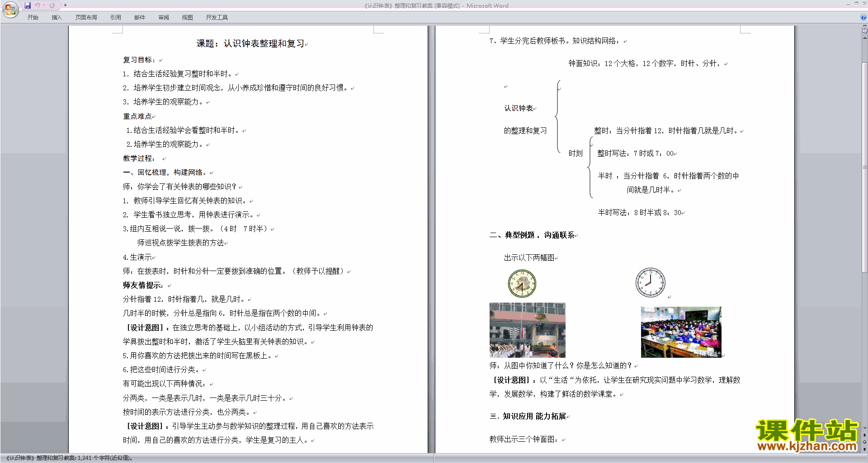The width and height of the screenshot is (868, 463).
Task: Click the word count in the status bar
Action: coord(70,458)
